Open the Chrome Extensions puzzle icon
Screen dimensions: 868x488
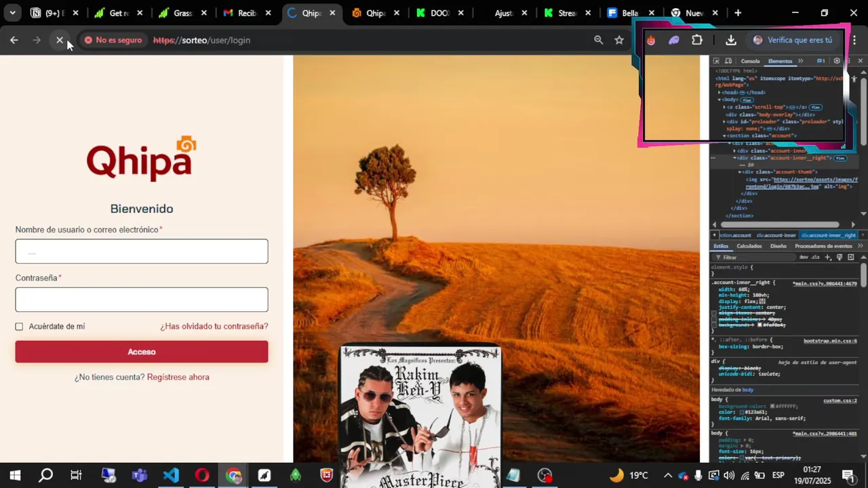click(x=697, y=40)
